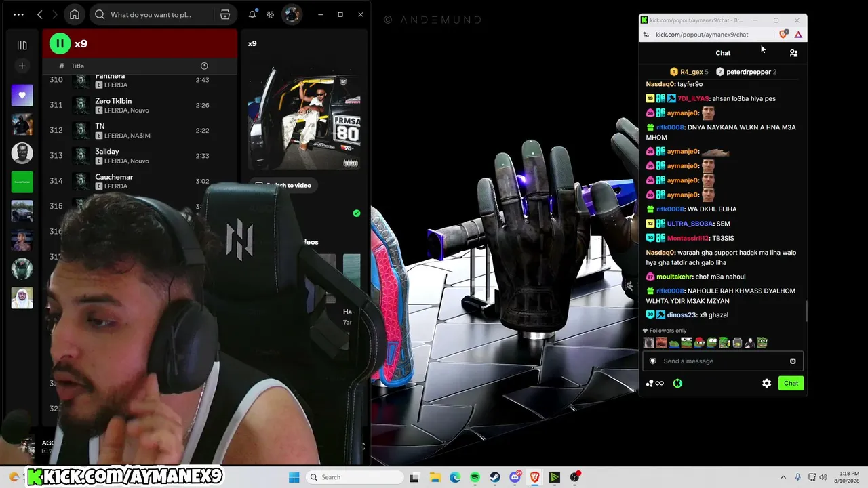Open Steam from the taskbar
The image size is (868, 488).
click(x=495, y=477)
